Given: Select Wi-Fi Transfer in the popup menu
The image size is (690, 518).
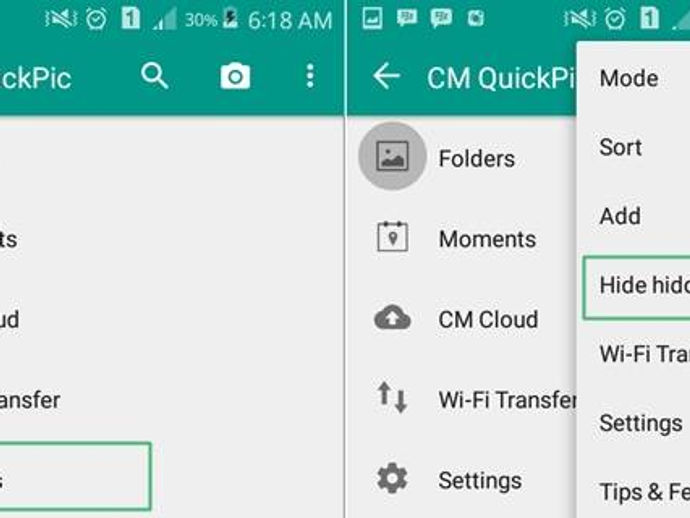Looking at the screenshot, I should tap(645, 353).
